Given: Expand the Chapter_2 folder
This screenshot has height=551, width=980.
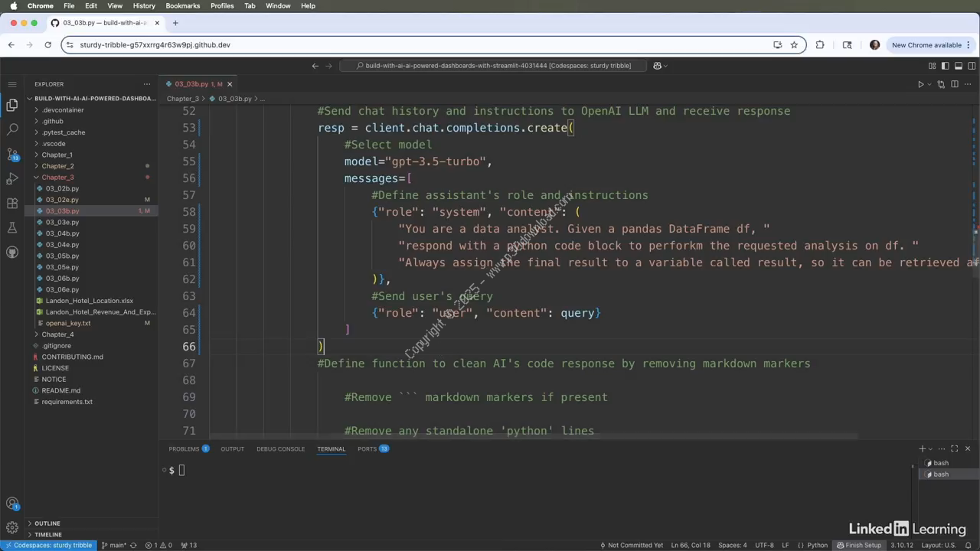Looking at the screenshot, I should click(x=57, y=166).
